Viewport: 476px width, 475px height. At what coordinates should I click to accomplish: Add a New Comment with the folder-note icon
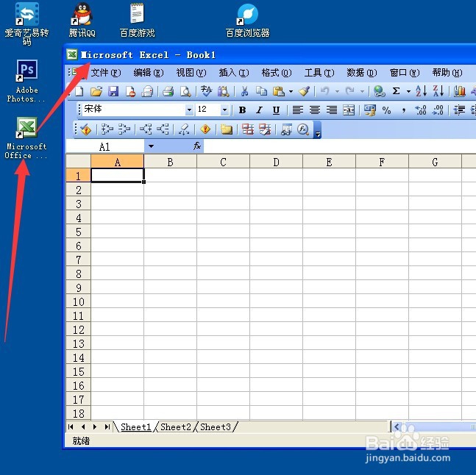(x=226, y=130)
